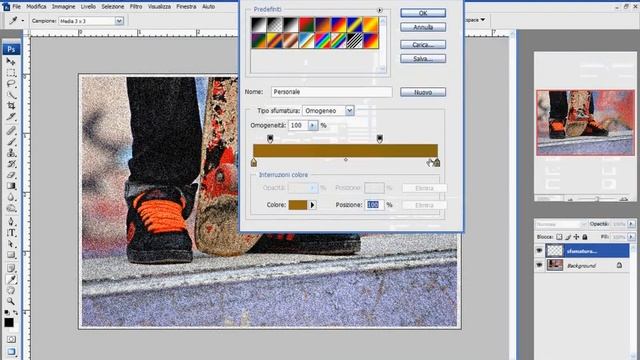Click the Posizione value field showing 100

click(x=374, y=205)
